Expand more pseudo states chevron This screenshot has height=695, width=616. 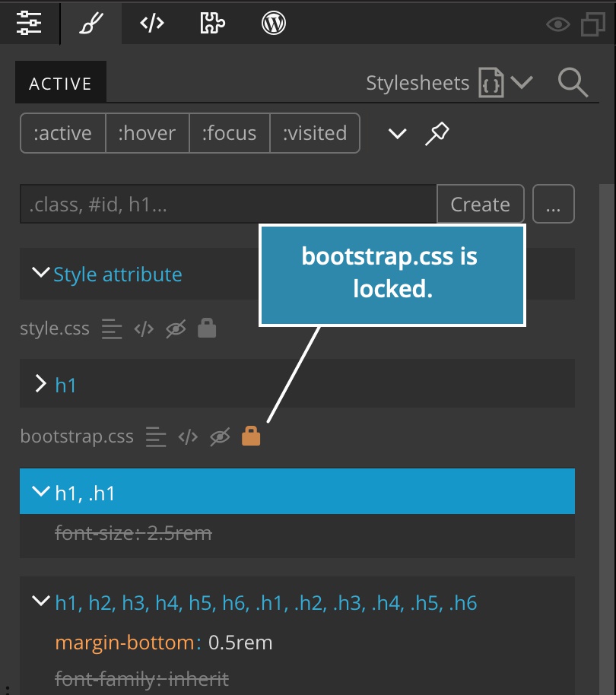click(398, 133)
